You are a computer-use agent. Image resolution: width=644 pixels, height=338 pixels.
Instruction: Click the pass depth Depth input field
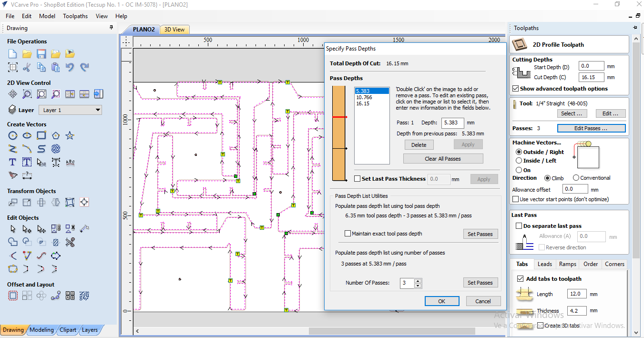click(x=452, y=123)
